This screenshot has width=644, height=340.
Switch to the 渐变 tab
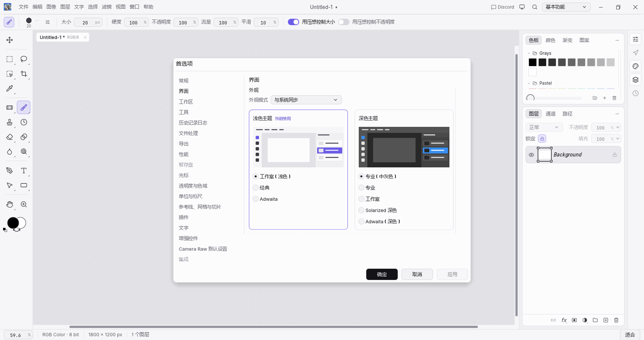[x=568, y=40]
